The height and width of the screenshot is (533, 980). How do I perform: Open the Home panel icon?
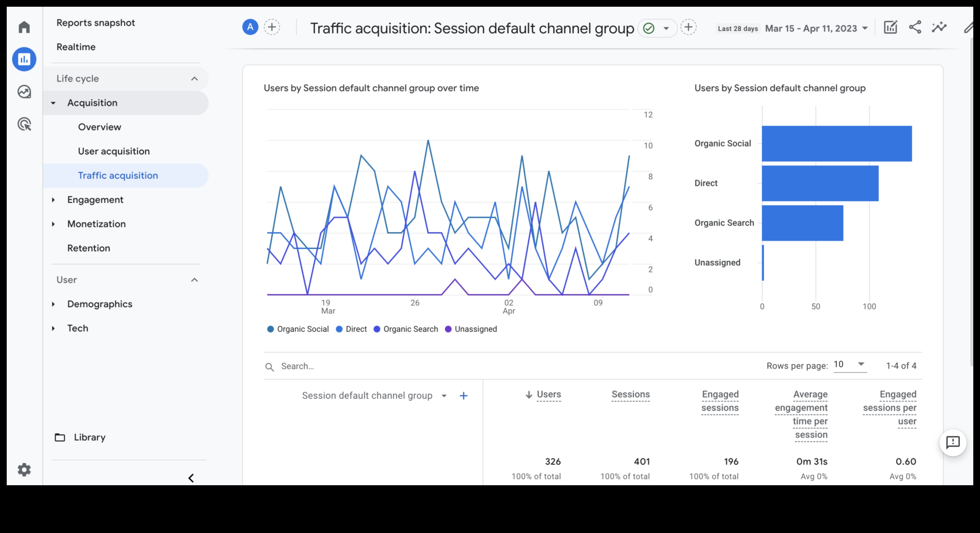[x=24, y=27]
